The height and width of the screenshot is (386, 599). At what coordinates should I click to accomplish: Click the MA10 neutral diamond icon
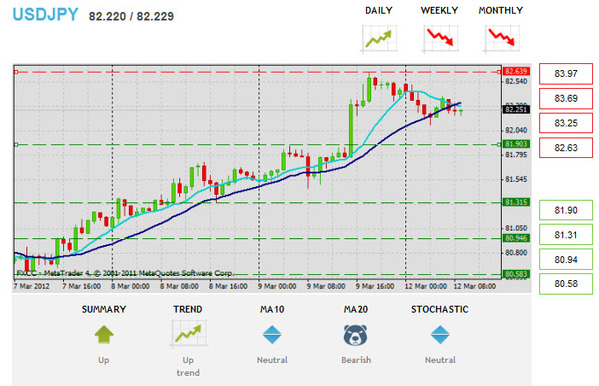[x=272, y=334]
